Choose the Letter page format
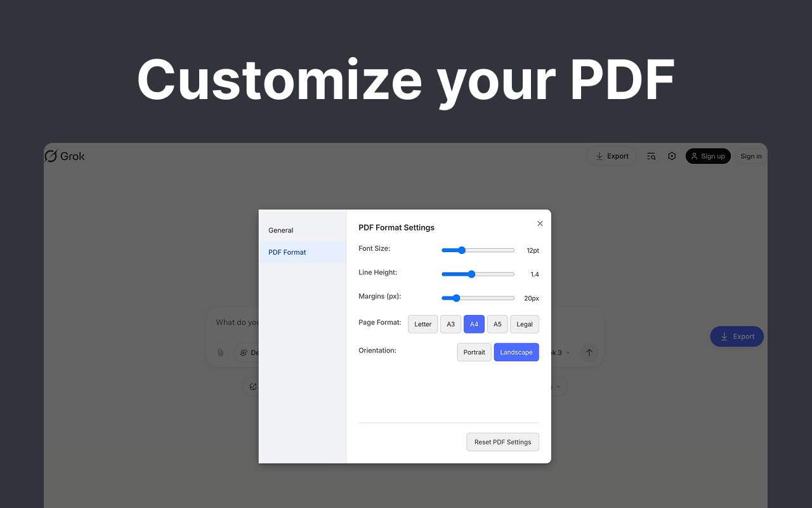This screenshot has height=508, width=812. tap(422, 324)
